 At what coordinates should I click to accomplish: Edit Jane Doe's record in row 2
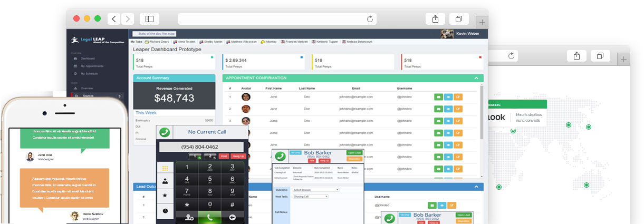(x=458, y=109)
